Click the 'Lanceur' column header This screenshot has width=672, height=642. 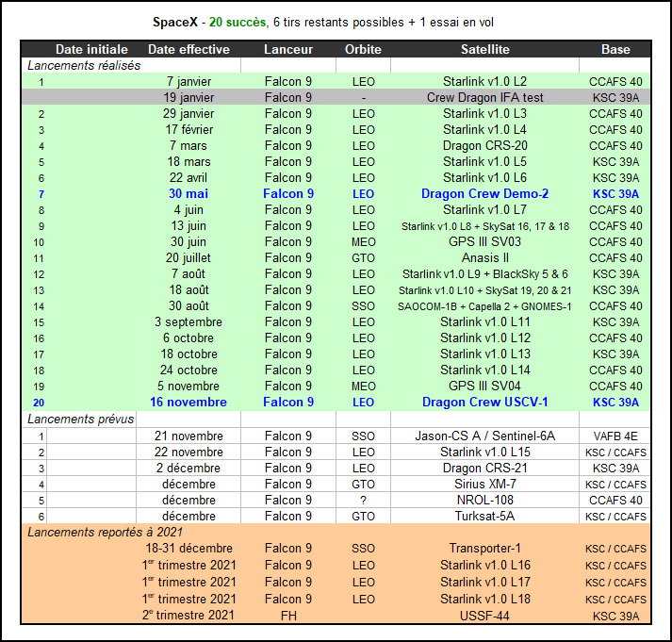[x=288, y=49]
